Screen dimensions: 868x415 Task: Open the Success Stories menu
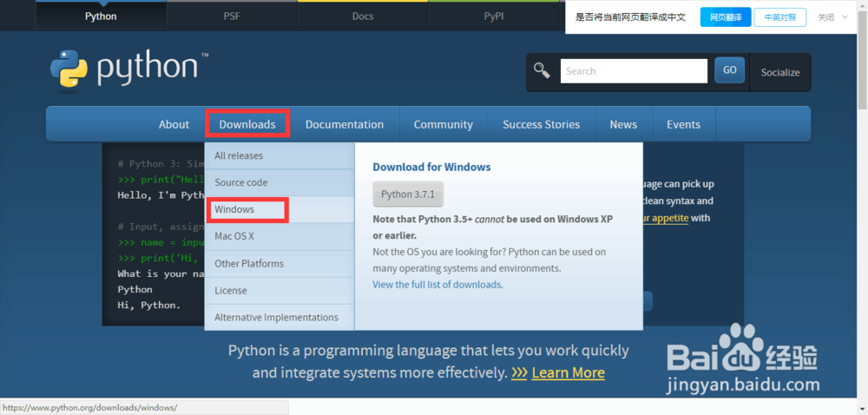pos(542,124)
